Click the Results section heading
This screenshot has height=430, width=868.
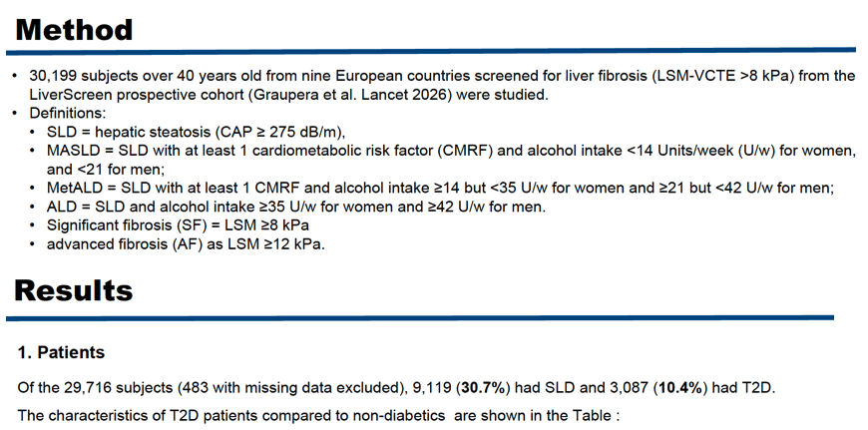[74, 290]
